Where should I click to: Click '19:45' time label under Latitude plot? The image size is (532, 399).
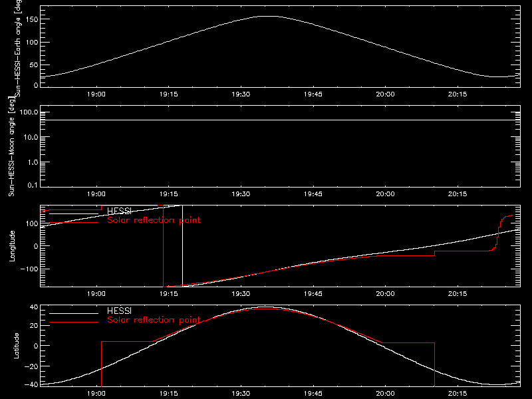313,394
